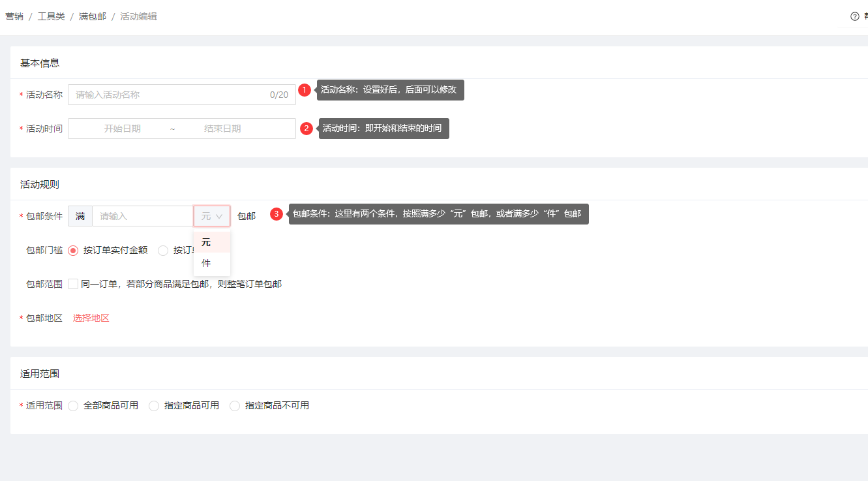868x481 pixels.
Task: Go to 营销 in the breadcrumb
Action: coord(14,16)
